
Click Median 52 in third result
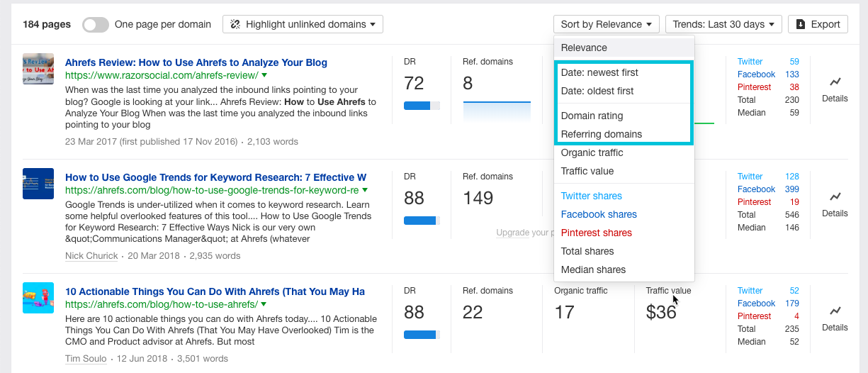(x=794, y=342)
